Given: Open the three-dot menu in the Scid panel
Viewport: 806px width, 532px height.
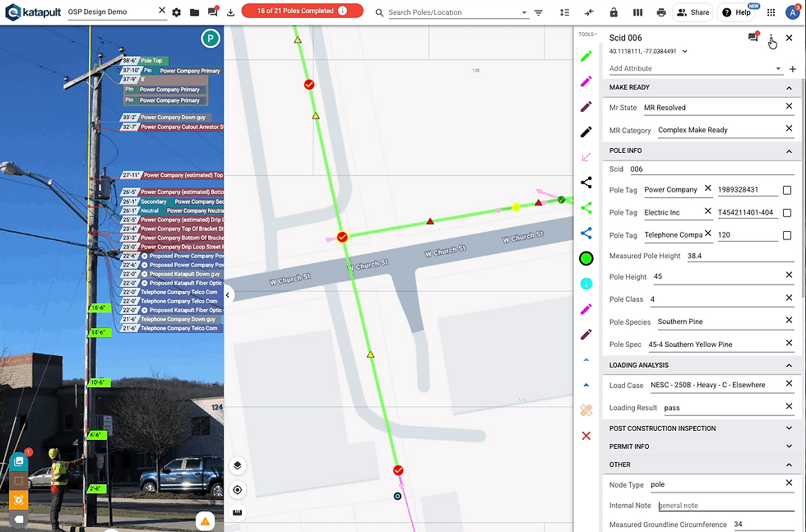Looking at the screenshot, I should click(771, 38).
